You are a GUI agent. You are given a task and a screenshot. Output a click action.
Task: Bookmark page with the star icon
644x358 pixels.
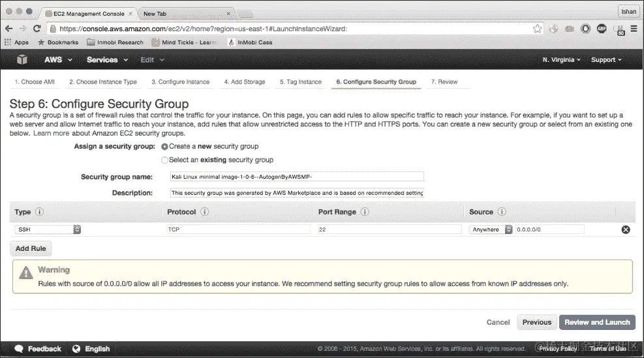pyautogui.click(x=537, y=29)
